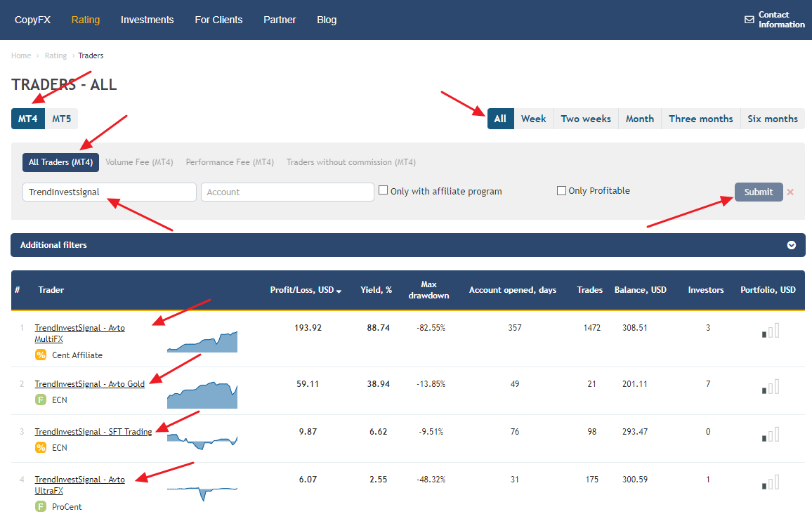Enable the Only Profitable checkbox

tap(561, 190)
